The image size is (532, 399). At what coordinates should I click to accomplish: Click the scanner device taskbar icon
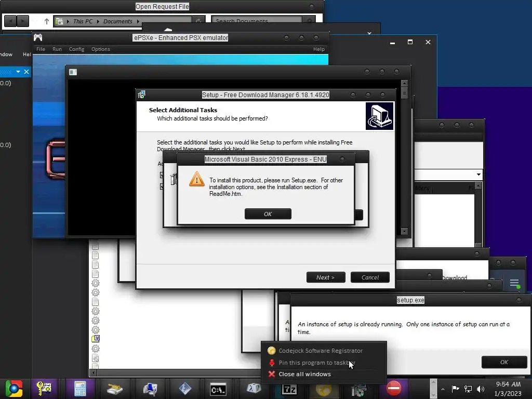click(115, 389)
